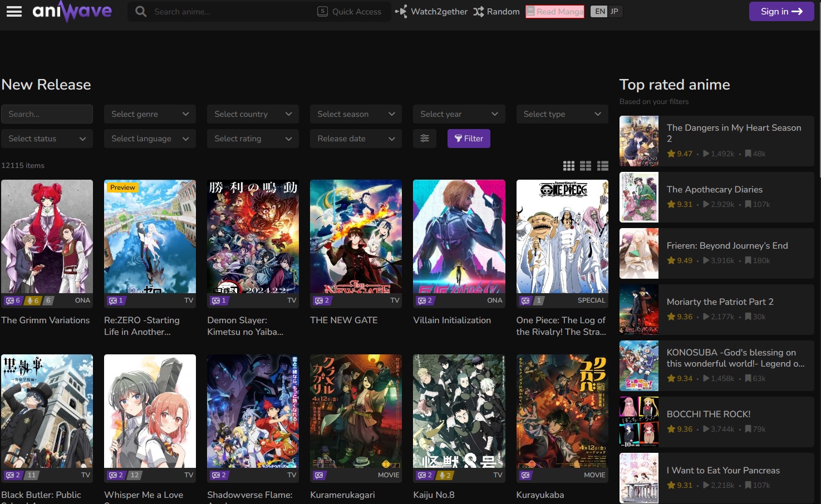Switch to list view icon
The width and height of the screenshot is (821, 504).
(603, 166)
